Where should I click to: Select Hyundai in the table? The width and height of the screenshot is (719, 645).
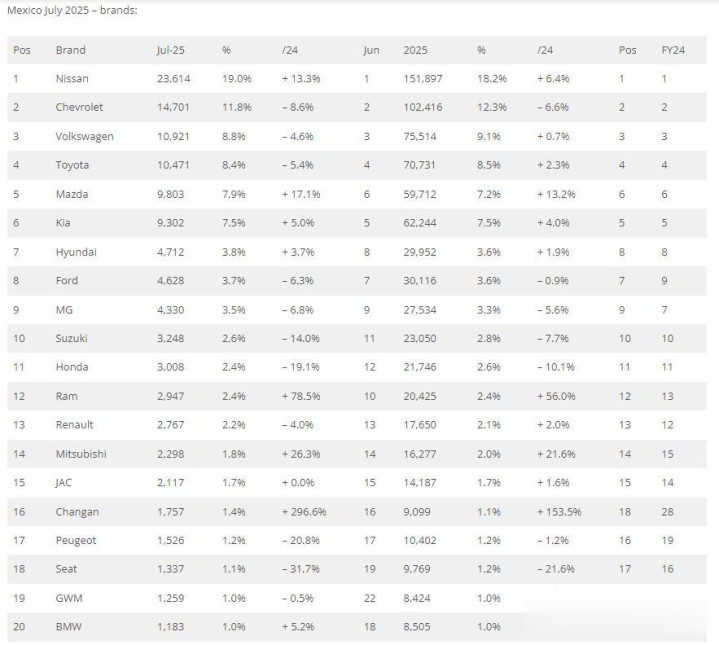tap(76, 252)
